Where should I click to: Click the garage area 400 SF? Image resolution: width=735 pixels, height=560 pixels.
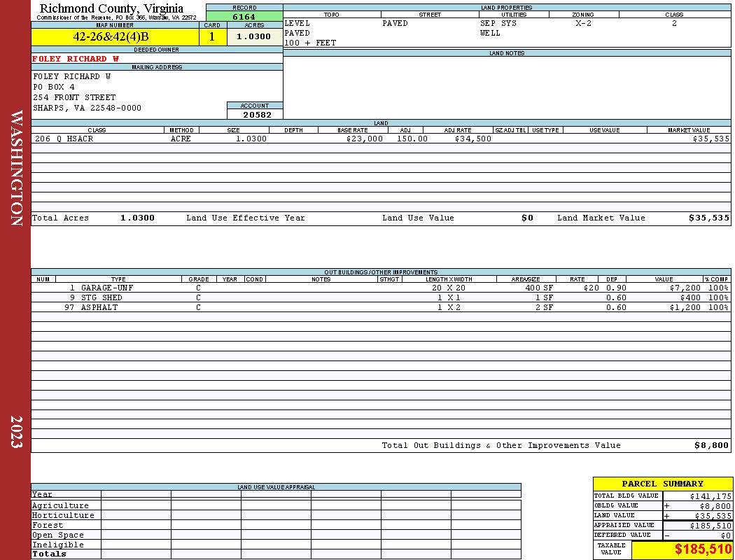539,288
